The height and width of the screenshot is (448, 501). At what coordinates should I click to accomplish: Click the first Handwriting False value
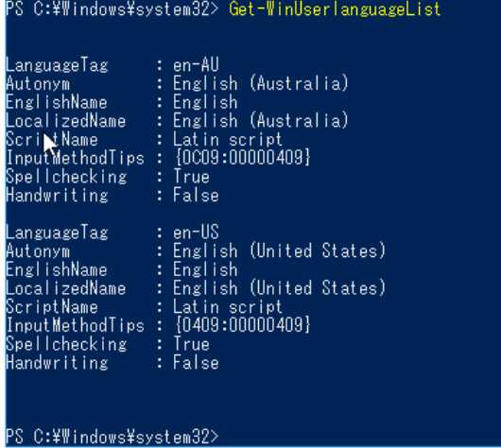[196, 195]
